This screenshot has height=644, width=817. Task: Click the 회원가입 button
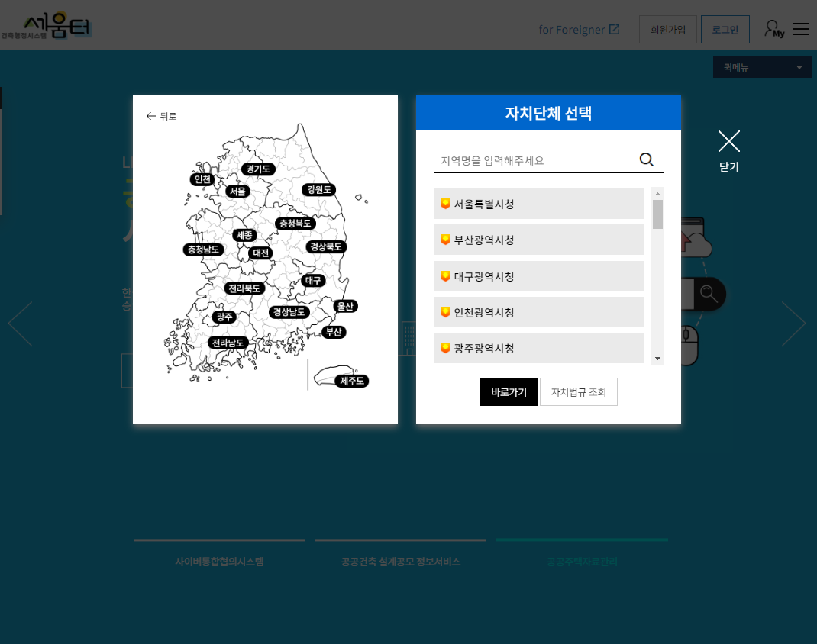668,30
